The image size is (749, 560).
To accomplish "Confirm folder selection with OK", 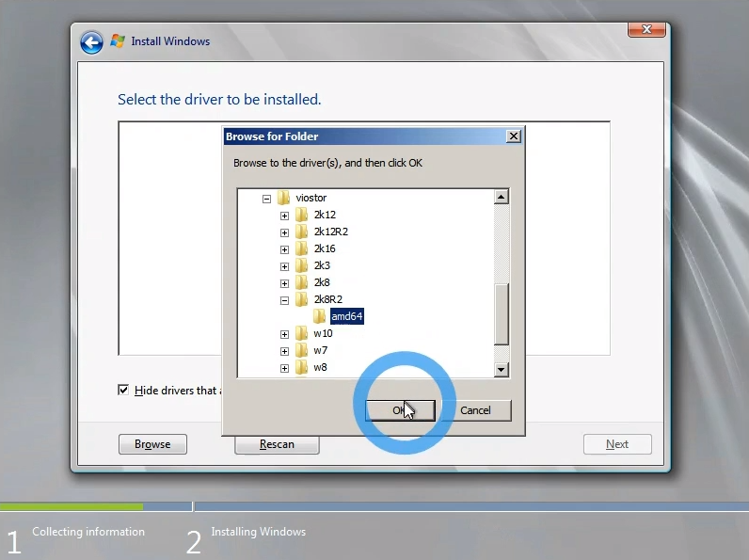I will pos(400,410).
